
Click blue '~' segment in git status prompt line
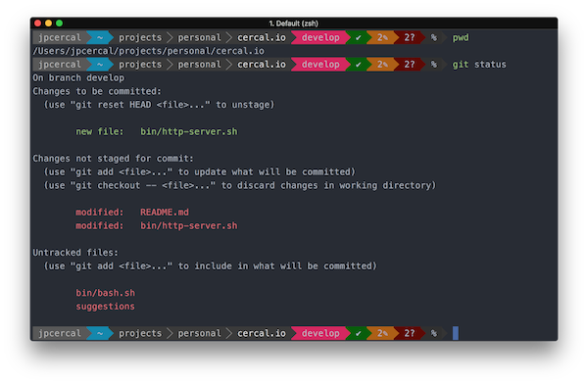[100, 65]
